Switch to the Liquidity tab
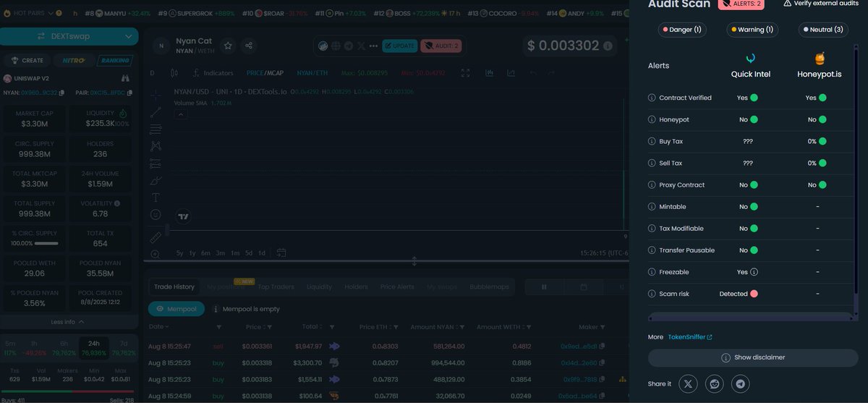Screen dimensions: 868x403 [320, 287]
